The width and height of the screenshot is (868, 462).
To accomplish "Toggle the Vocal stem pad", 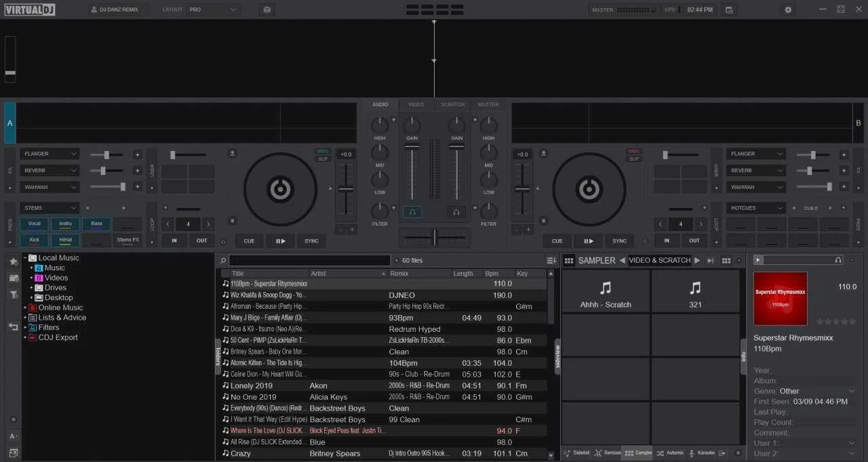I will 34,224.
